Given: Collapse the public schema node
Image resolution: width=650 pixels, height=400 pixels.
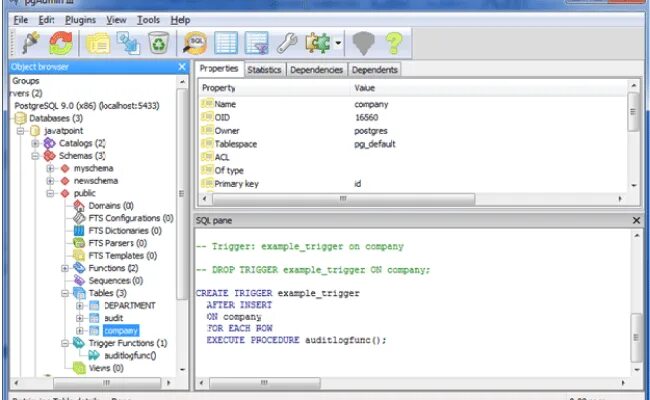Looking at the screenshot, I should (50, 193).
